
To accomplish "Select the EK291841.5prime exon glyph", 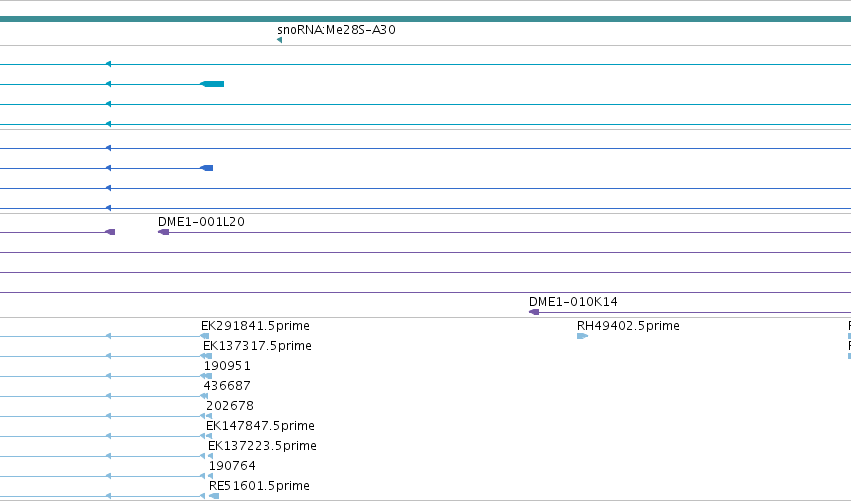I will tap(205, 336).
